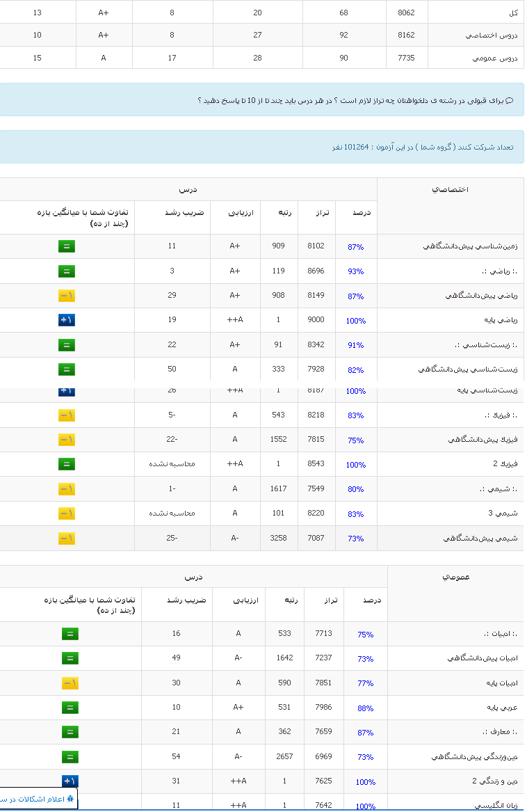Click the yellow minus-one badge in the 80% شيمي row
Screen dimensions: 527x812
click(x=67, y=489)
